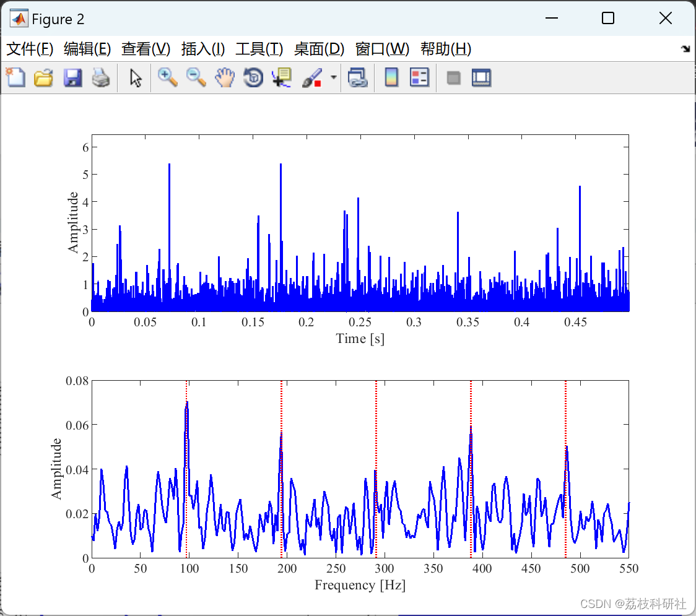Click the lower plot Amplitude label
The image size is (696, 616).
(x=56, y=469)
